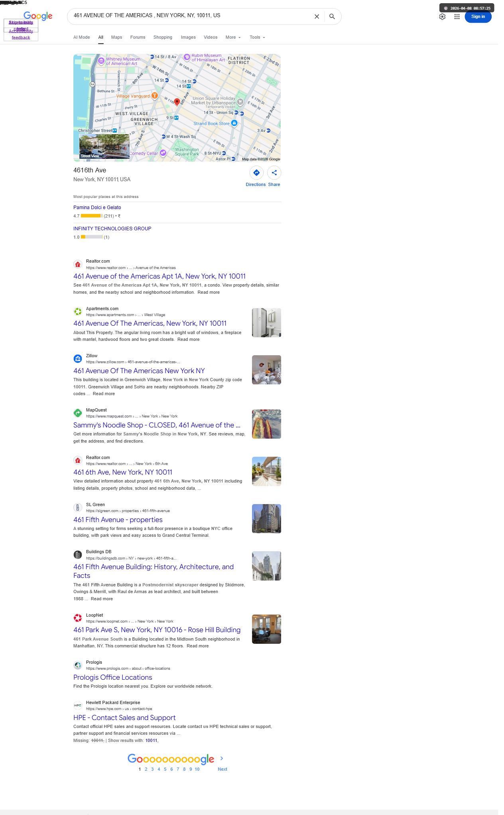Open the Realtor.com Apt 1A result title

pyautogui.click(x=159, y=276)
